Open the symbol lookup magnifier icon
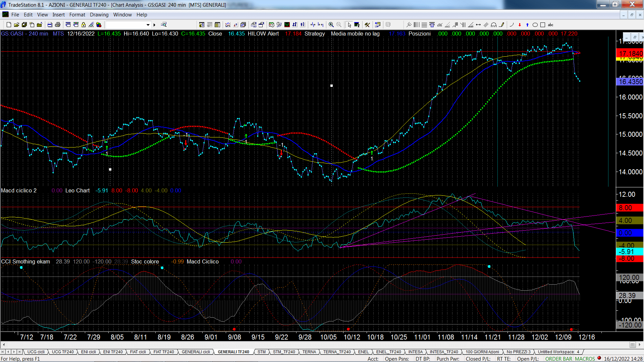This screenshot has height=362, width=644. pyautogui.click(x=164, y=25)
